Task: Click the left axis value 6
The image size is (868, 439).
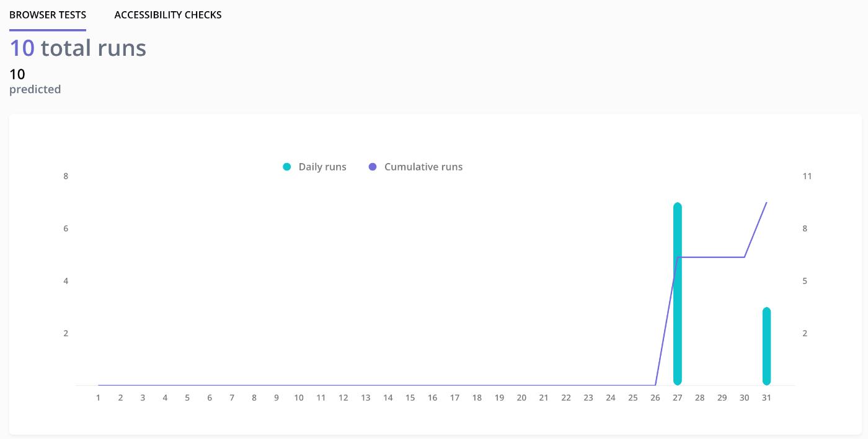Action: coord(66,228)
